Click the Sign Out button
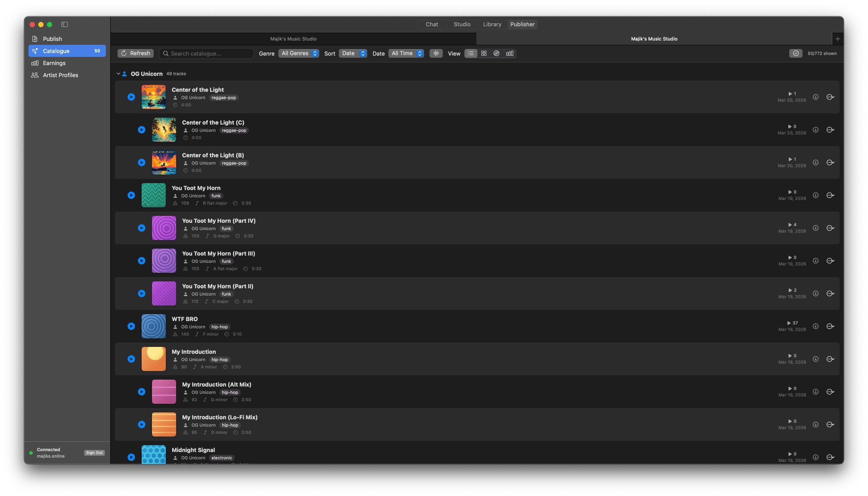The width and height of the screenshot is (868, 496). point(94,453)
